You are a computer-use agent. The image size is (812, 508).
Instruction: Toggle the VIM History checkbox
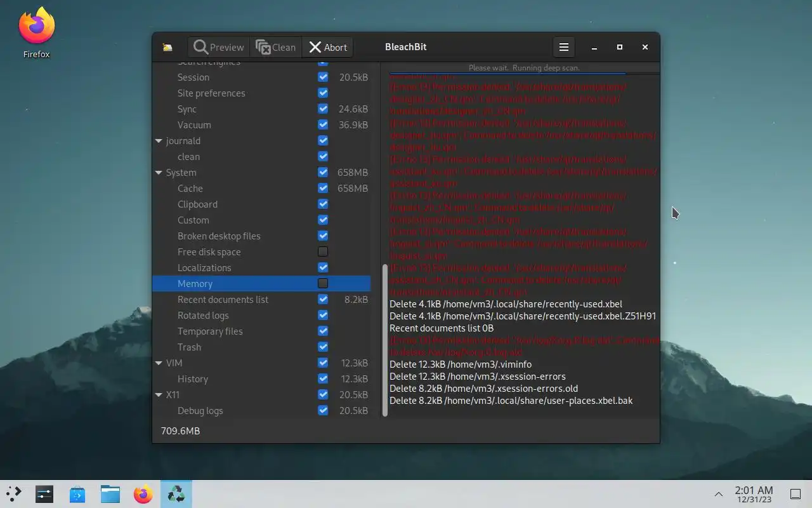click(x=323, y=378)
